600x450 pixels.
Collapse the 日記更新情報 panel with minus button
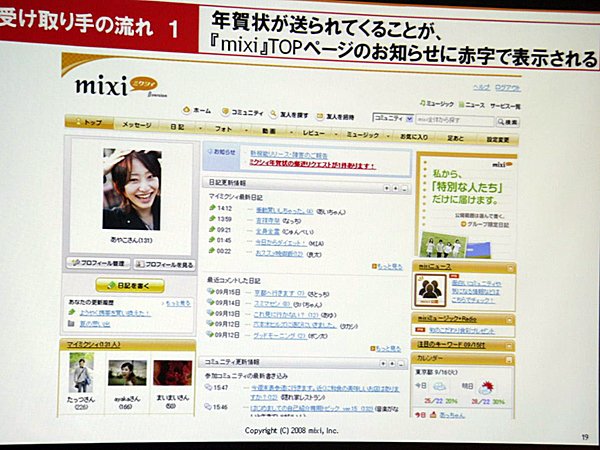(x=405, y=189)
